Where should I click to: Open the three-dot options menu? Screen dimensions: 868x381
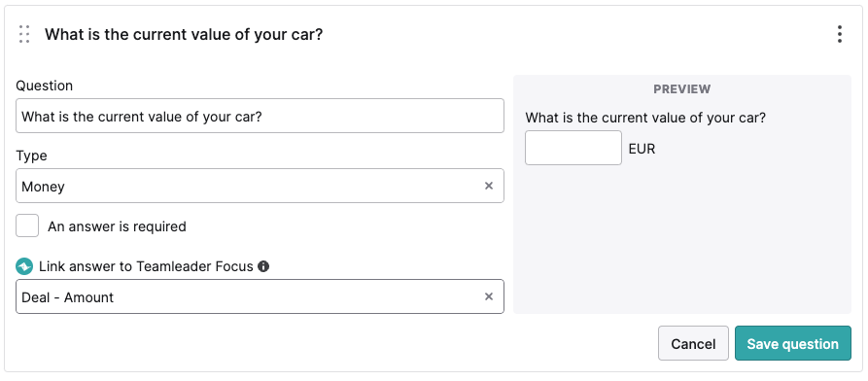tap(840, 34)
